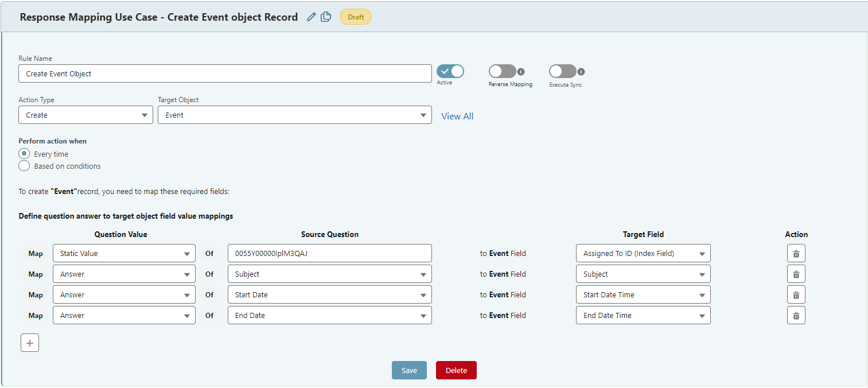Select the Based on conditions radio button

coord(24,166)
